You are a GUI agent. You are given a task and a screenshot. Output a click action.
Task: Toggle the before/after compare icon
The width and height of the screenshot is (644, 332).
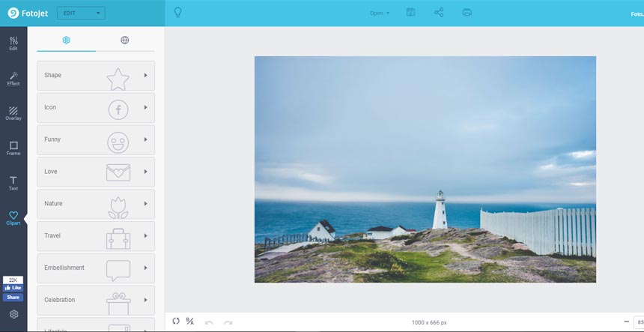pos(189,321)
